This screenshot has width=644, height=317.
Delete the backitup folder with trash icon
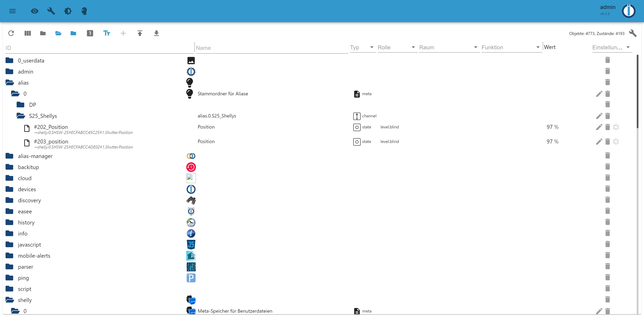tap(607, 167)
